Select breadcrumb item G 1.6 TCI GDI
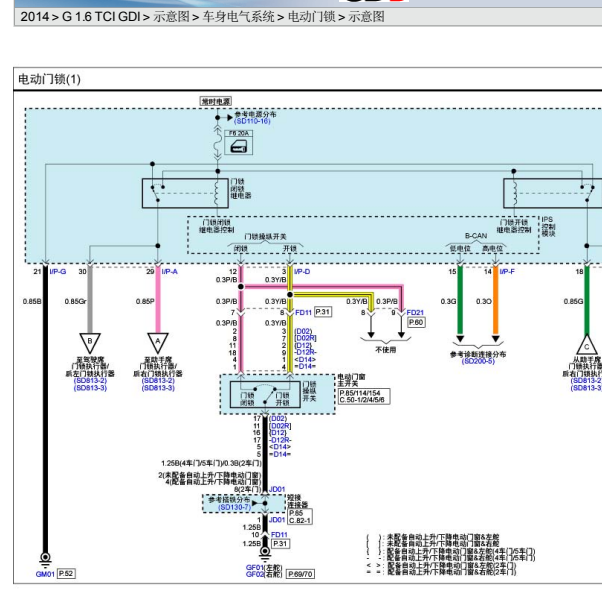 tap(101, 17)
